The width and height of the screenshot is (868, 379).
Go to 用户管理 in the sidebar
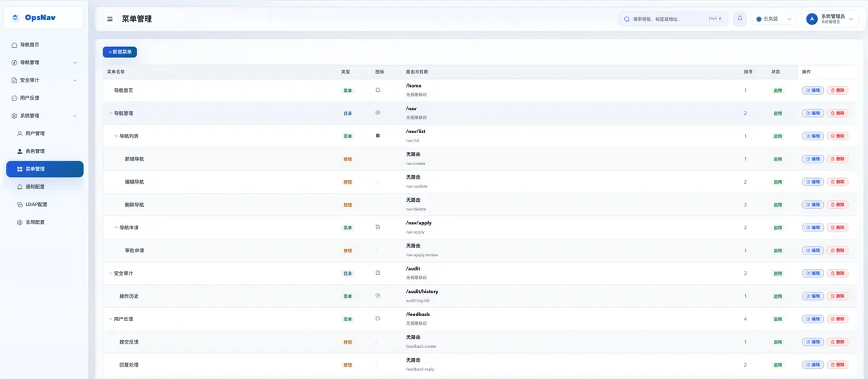(x=45, y=133)
